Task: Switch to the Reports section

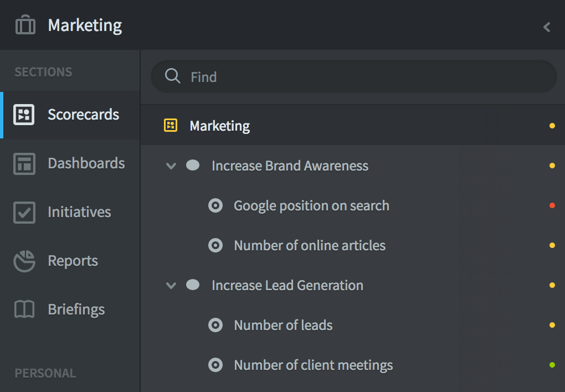Action: [73, 261]
